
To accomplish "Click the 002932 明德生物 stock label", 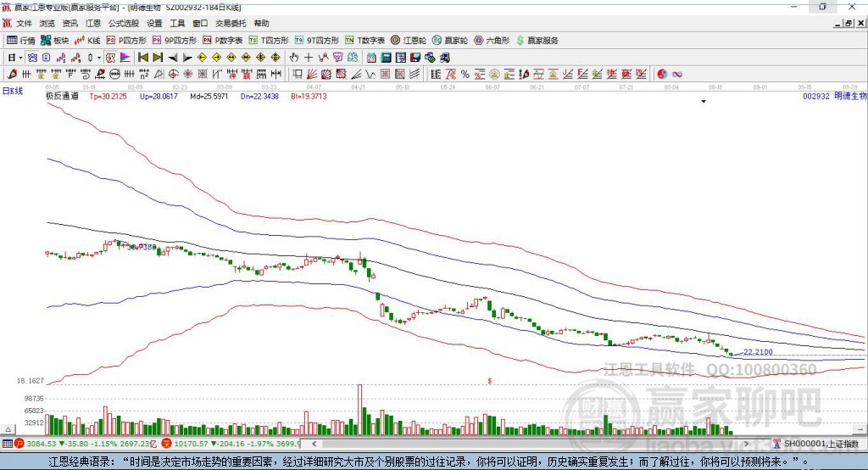I will pos(834,97).
